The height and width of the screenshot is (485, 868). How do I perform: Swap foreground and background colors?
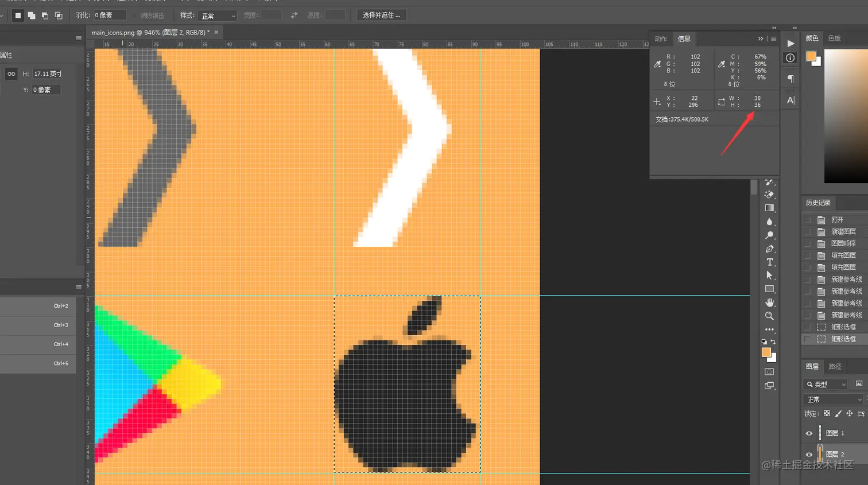773,342
